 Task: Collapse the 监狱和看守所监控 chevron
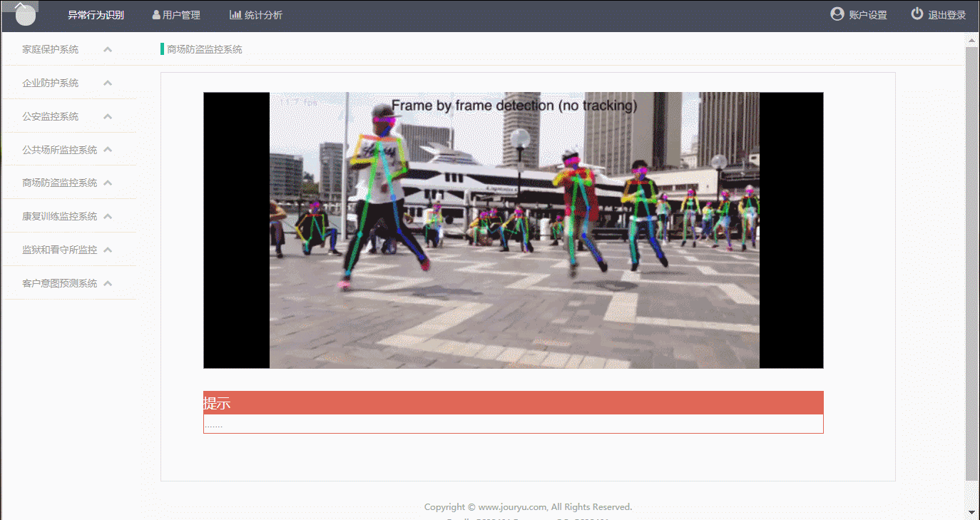click(x=108, y=250)
